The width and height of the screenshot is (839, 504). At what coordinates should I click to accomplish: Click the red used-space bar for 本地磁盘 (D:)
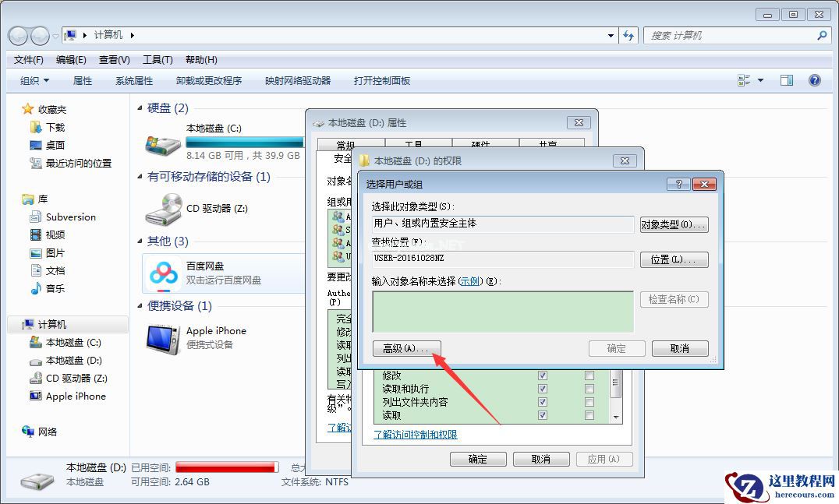(226, 466)
